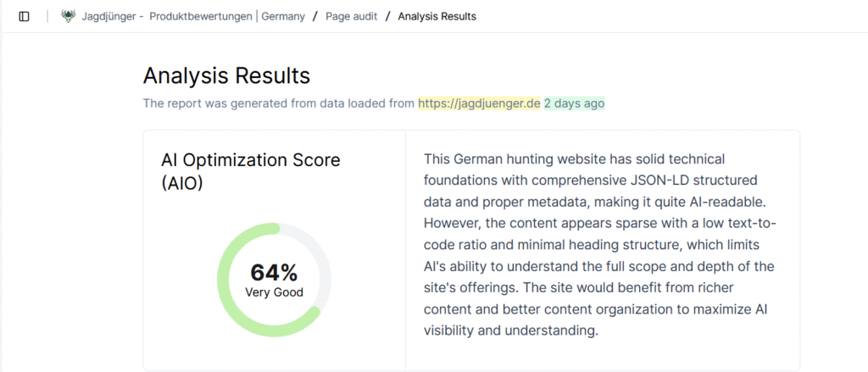Click the Analysis Results page heading
The image size is (868, 372).
pyautogui.click(x=226, y=75)
